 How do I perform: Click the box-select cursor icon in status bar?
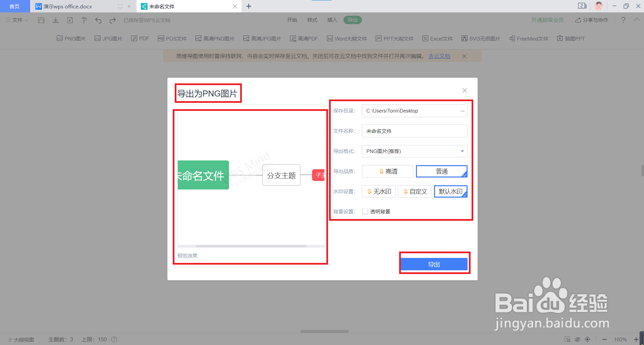pyautogui.click(x=568, y=339)
